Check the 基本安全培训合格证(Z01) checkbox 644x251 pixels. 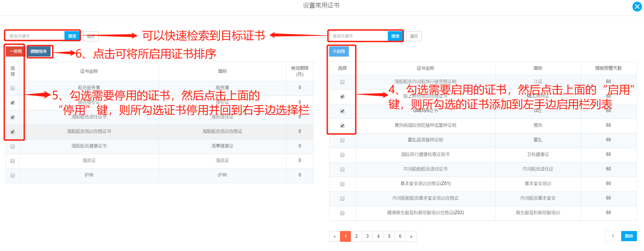[342, 184]
